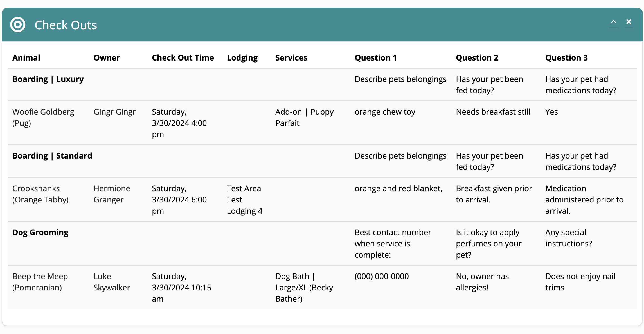
Task: Click the Services column header
Action: pyautogui.click(x=291, y=57)
